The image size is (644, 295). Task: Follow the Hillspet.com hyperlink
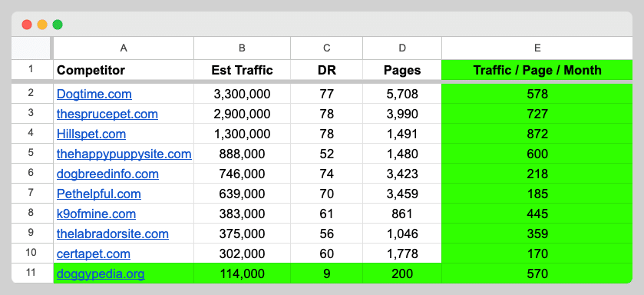pyautogui.click(x=91, y=134)
